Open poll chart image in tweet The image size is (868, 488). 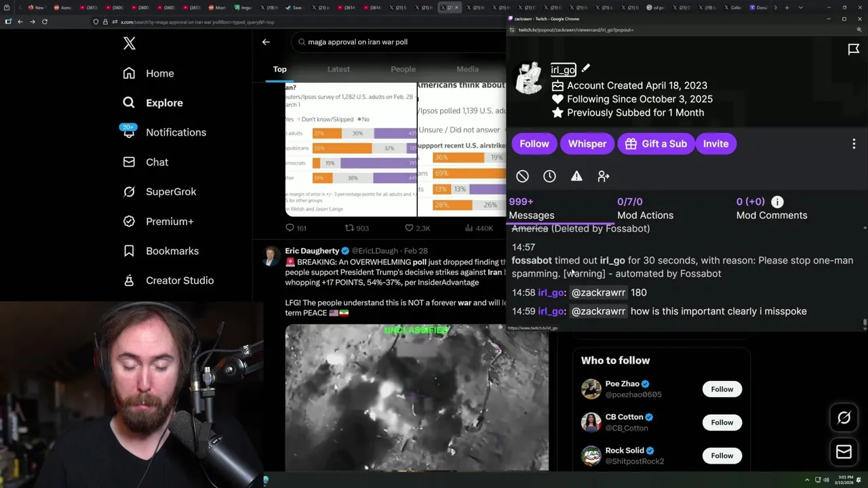pyautogui.click(x=351, y=149)
